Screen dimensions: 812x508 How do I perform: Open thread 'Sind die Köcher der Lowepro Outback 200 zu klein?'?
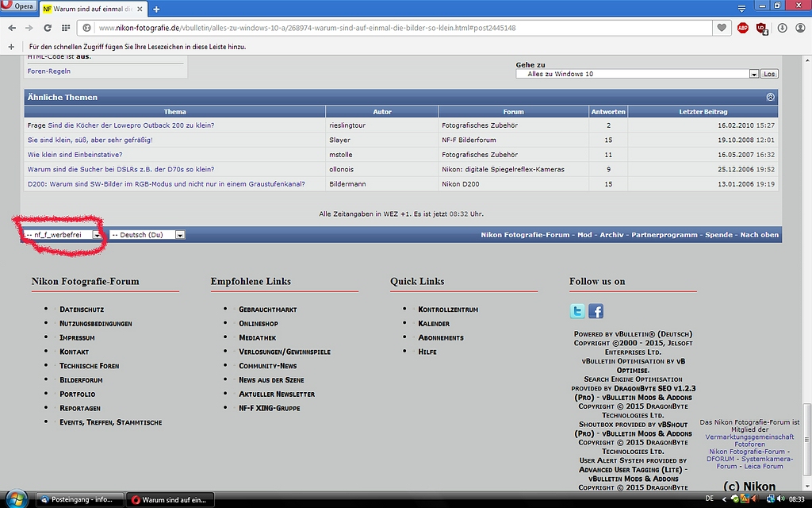131,125
